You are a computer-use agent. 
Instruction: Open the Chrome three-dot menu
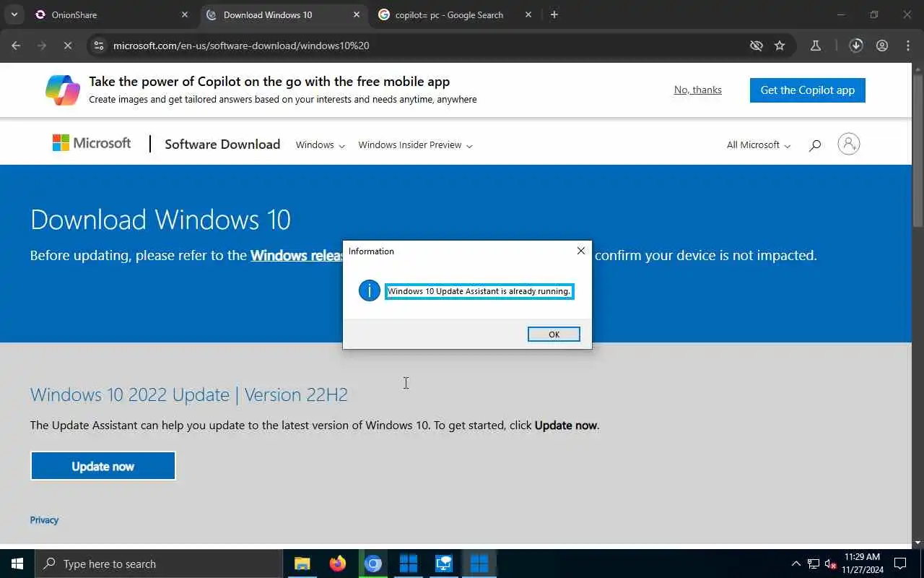[x=908, y=46]
